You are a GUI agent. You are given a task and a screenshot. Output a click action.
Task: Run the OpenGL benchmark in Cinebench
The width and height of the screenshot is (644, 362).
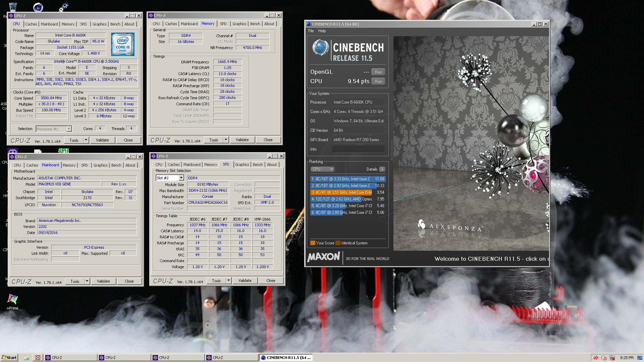click(x=378, y=72)
